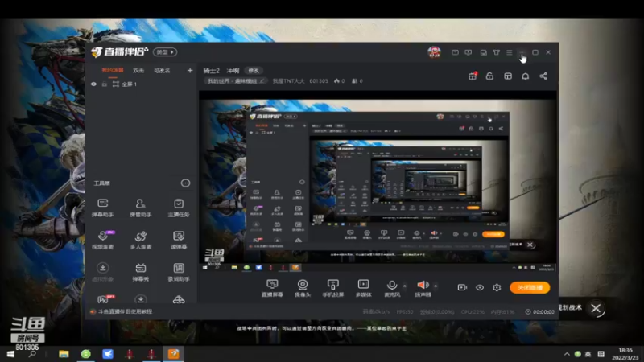Open 弹幕秀 danmaku show tool

point(140,272)
